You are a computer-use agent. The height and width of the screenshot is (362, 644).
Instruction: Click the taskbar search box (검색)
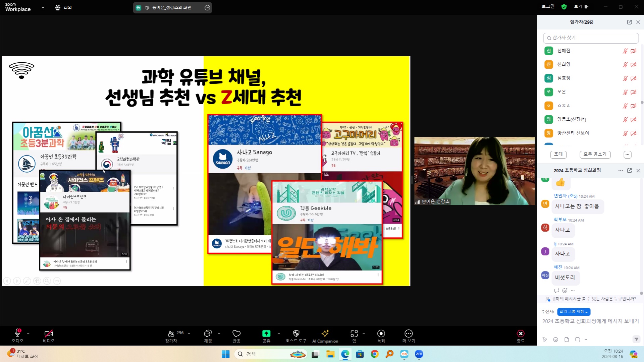pyautogui.click(x=271, y=354)
